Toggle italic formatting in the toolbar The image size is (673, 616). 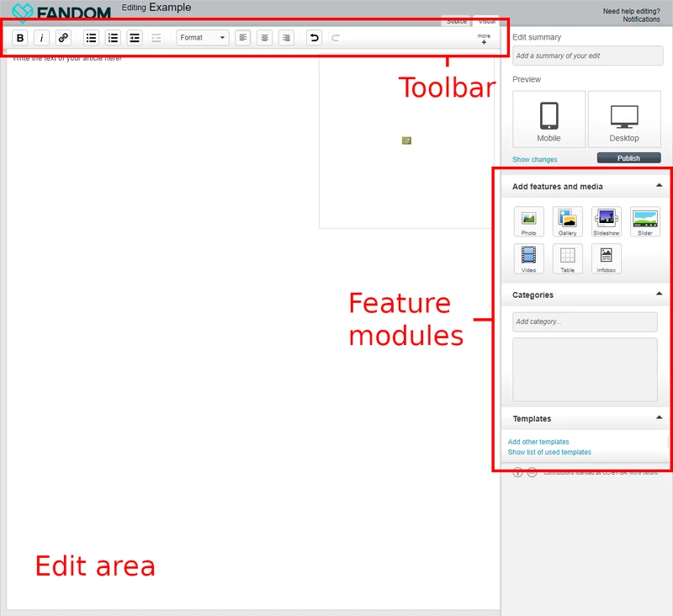(41, 38)
